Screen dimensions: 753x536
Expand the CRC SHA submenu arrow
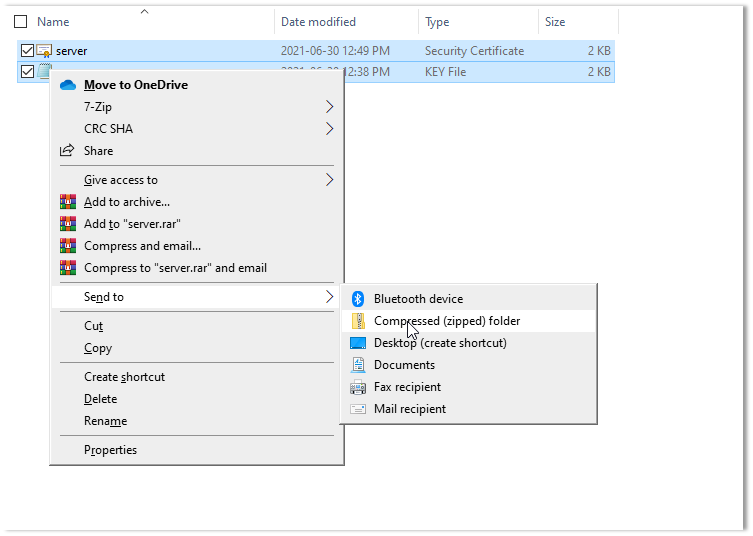coord(330,129)
